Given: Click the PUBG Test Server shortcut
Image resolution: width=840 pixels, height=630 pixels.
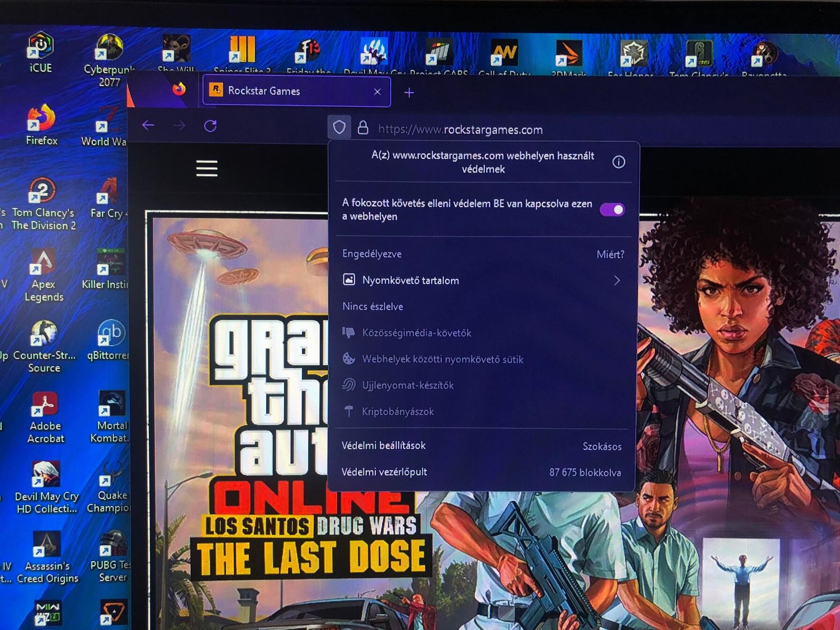Looking at the screenshot, I should pyautogui.click(x=112, y=556).
